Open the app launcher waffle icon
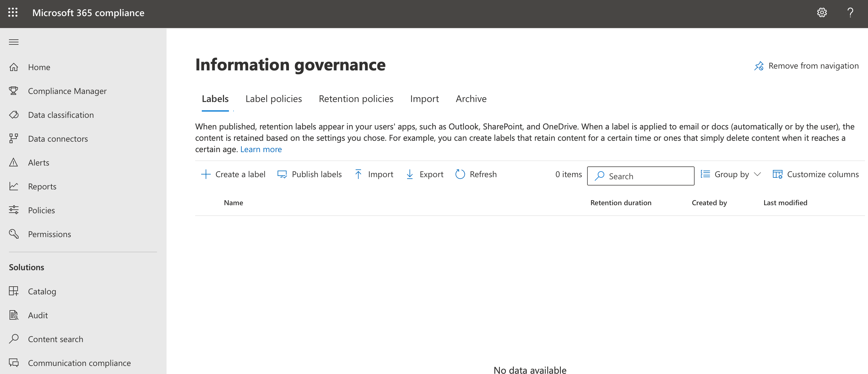This screenshot has height=374, width=868. (x=13, y=13)
